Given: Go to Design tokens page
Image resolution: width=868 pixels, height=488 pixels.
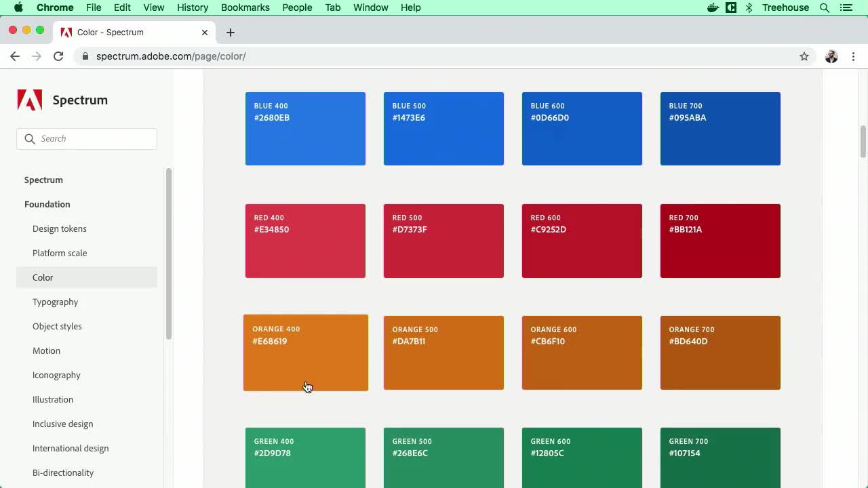Looking at the screenshot, I should coord(60,228).
